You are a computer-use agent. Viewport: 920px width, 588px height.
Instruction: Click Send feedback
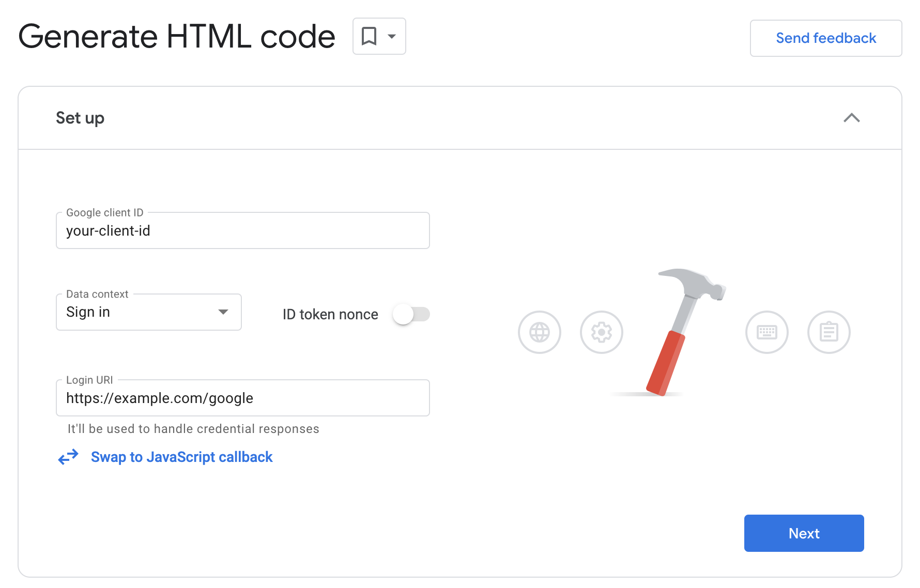pyautogui.click(x=825, y=38)
